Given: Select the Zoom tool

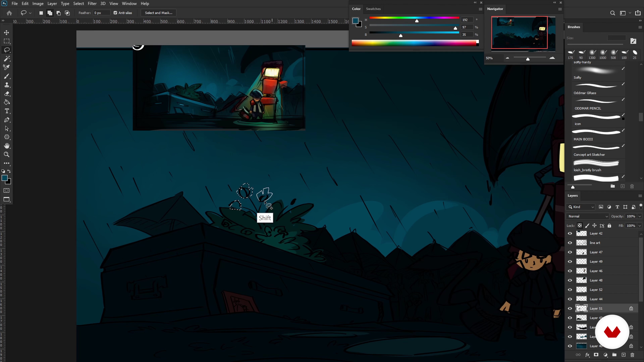Looking at the screenshot, I should (x=7, y=154).
